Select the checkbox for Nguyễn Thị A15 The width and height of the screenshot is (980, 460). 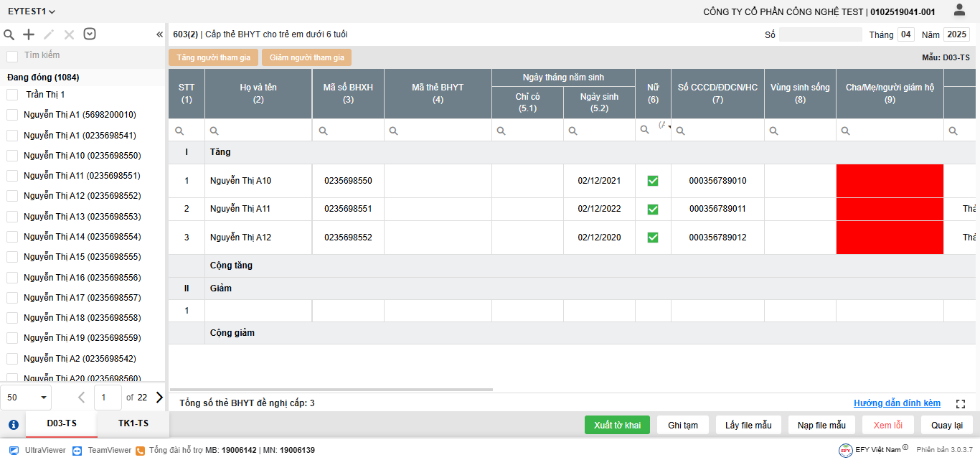coord(12,257)
